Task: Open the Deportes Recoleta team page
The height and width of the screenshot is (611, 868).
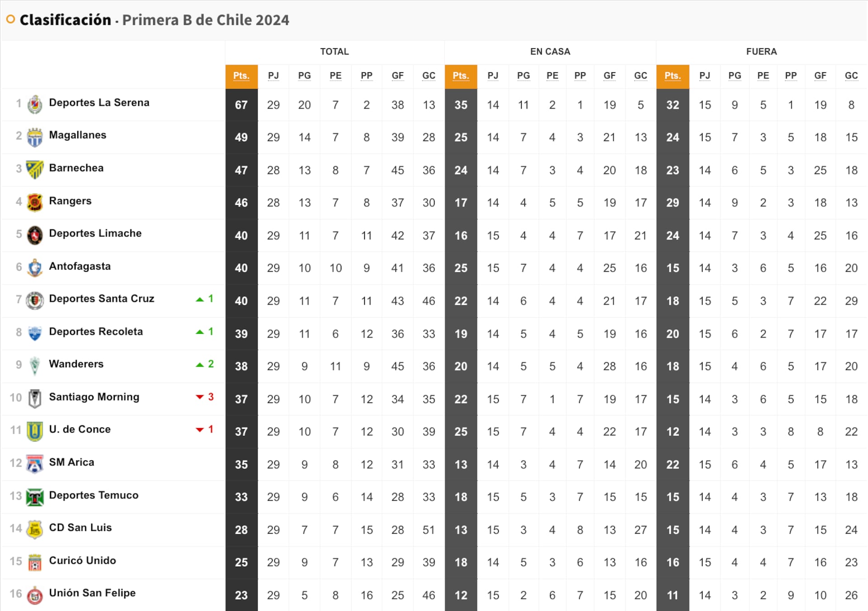Action: pyautogui.click(x=95, y=332)
